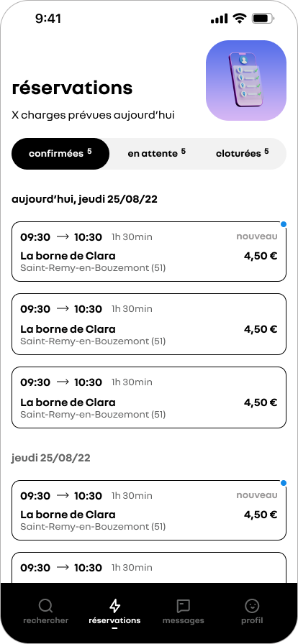298x644 pixels.
Task: Tap the cellular signal bars icon
Action: [x=219, y=19]
